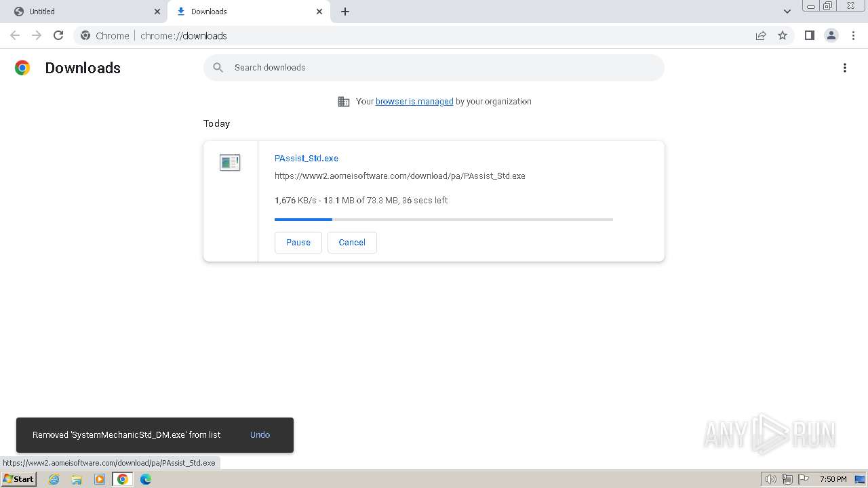
Task: Click the Chrome taskbar icon
Action: click(122, 479)
